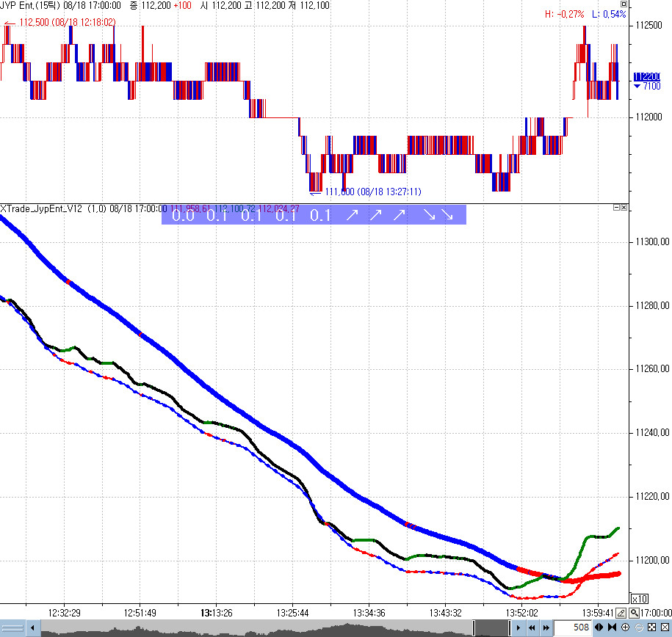
Task: Close the XTrade_JypEnt_V12 indicator pane
Action: [624, 208]
